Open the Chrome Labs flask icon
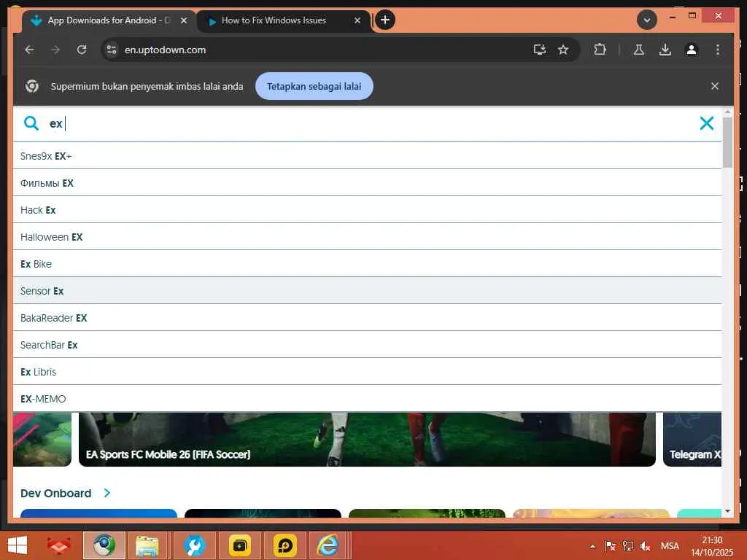This screenshot has height=560, width=747. pos(639,50)
